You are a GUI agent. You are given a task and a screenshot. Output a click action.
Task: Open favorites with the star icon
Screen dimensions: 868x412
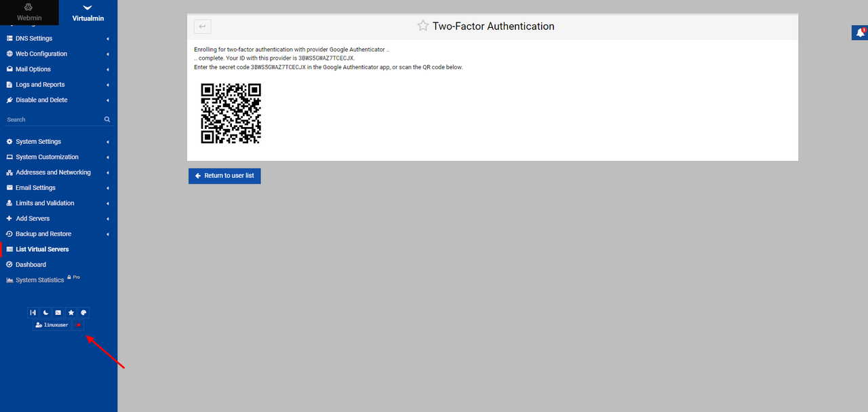(x=71, y=313)
